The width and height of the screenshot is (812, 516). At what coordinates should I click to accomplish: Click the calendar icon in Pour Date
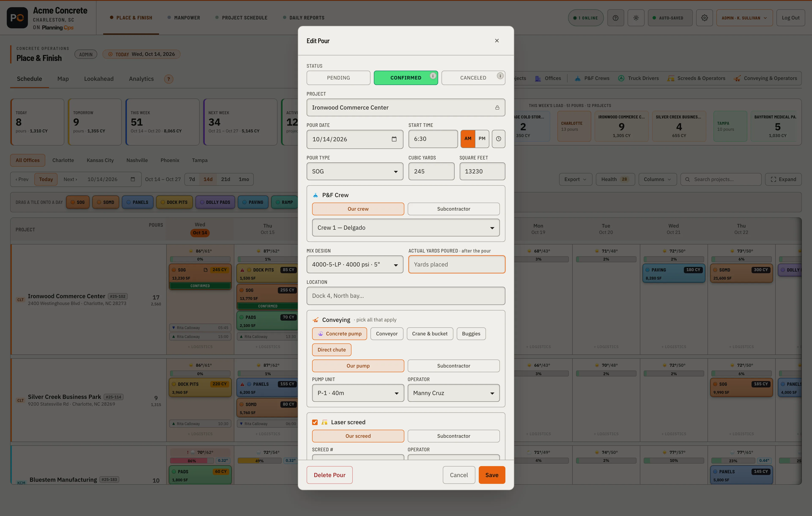pos(394,139)
